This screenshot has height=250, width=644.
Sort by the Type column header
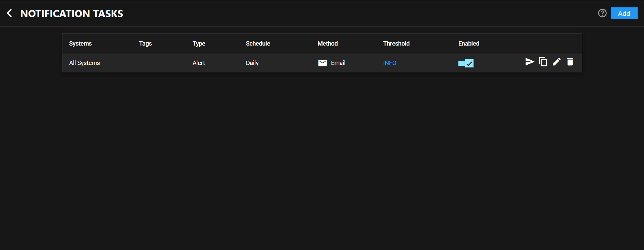199,44
